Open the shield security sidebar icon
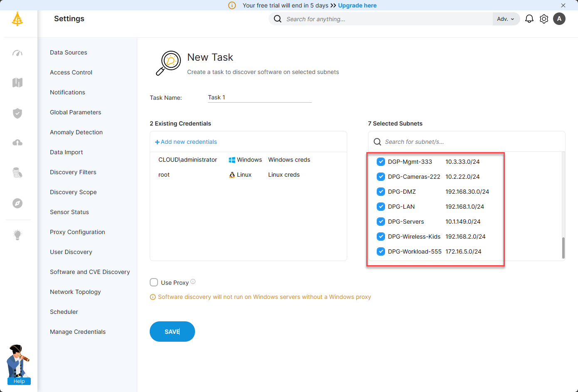 pyautogui.click(x=17, y=113)
